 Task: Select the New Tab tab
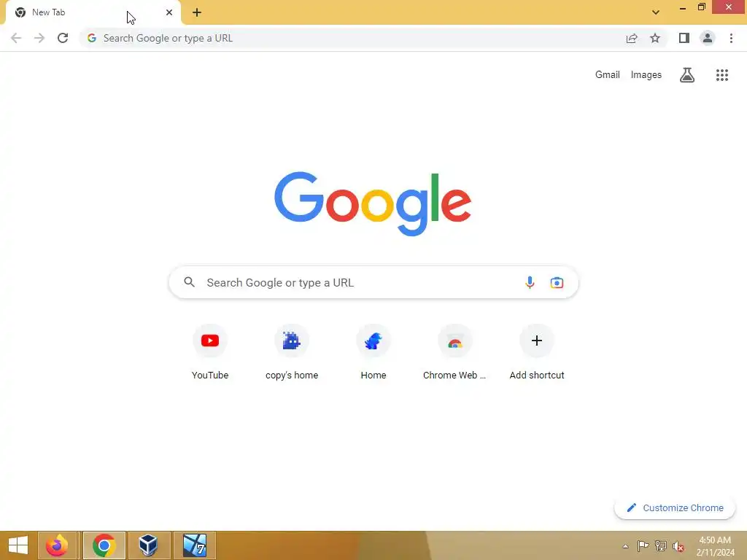point(93,13)
